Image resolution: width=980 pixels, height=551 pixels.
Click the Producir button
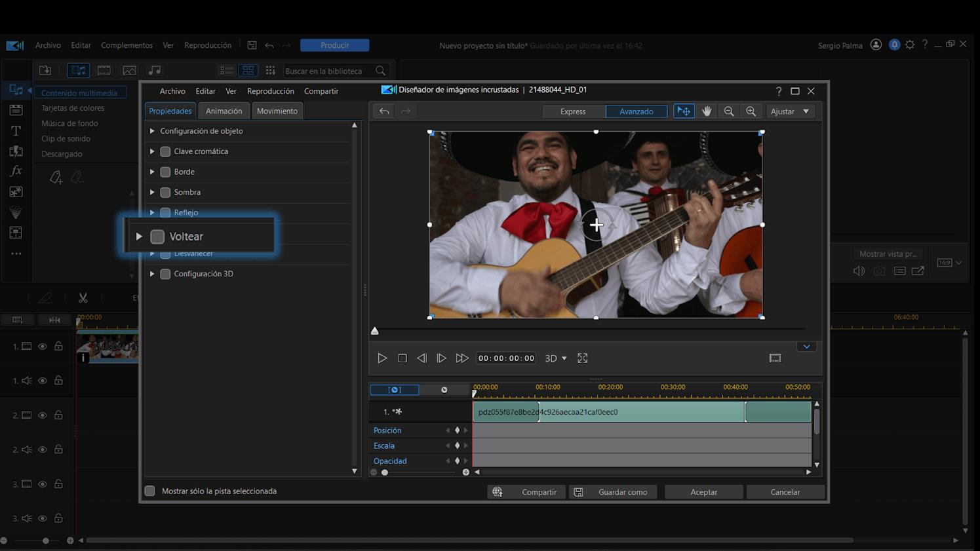pyautogui.click(x=335, y=45)
